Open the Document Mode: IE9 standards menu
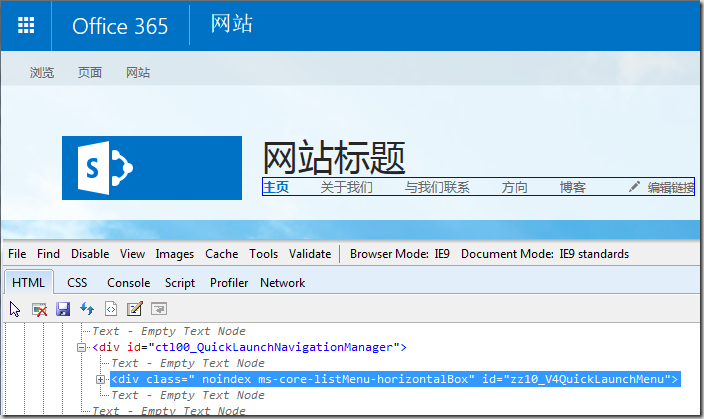Image resolution: width=704 pixels, height=419 pixels. pyautogui.click(x=545, y=254)
